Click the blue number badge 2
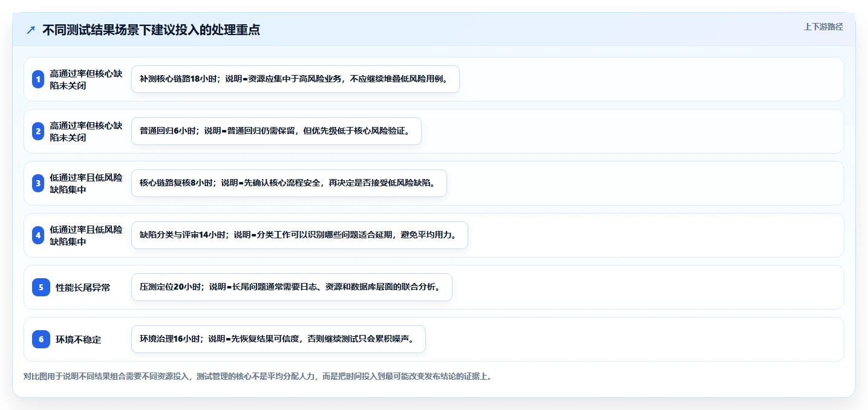Image resolution: width=868 pixels, height=410 pixels. coord(38,131)
